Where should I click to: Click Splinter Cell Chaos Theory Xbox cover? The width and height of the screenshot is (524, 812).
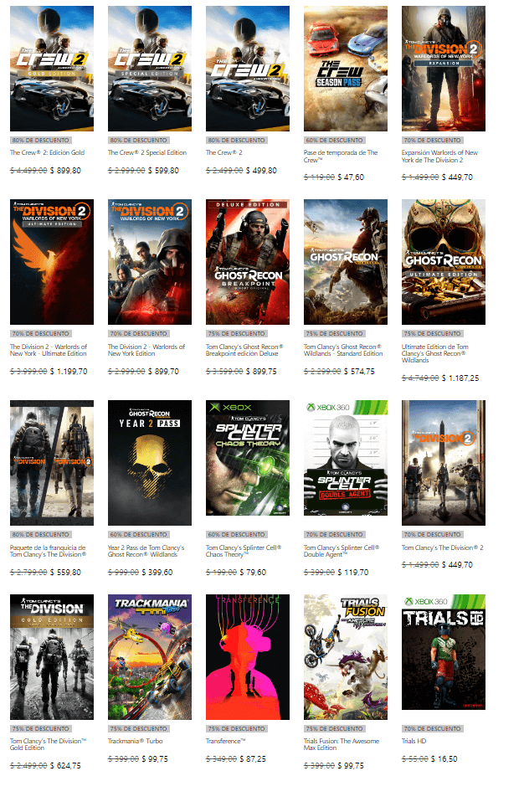coord(248,463)
